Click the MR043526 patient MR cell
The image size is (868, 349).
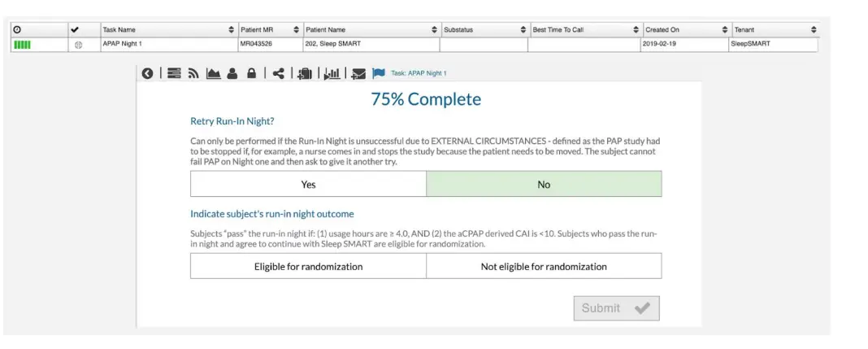tap(270, 45)
